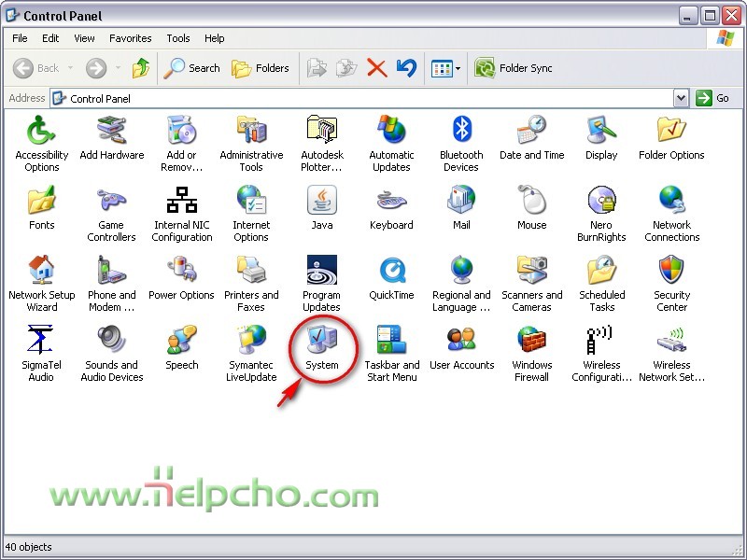Open the Edit menu
This screenshot has height=560, width=747.
point(50,38)
